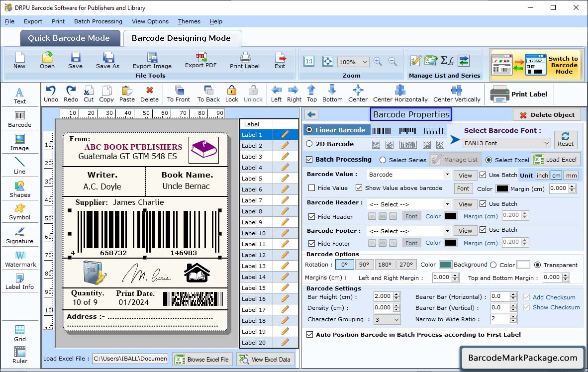
Task: Toggle Show Value above barcode checkbox
Action: [x=359, y=188]
